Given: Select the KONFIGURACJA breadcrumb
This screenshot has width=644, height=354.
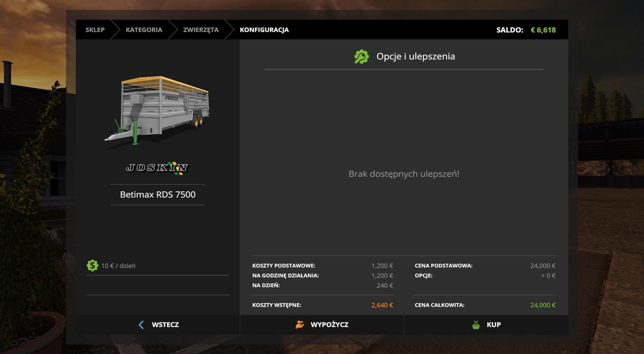Looking at the screenshot, I should coord(264,30).
